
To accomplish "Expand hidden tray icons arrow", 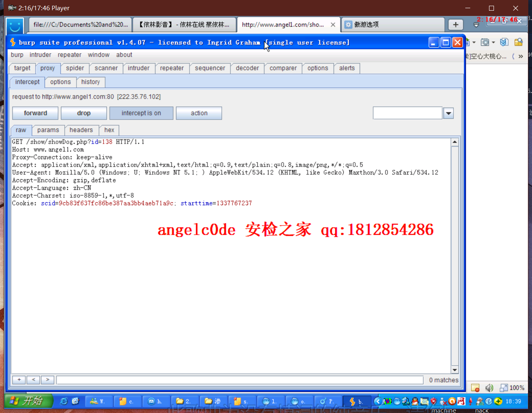I will click(378, 401).
